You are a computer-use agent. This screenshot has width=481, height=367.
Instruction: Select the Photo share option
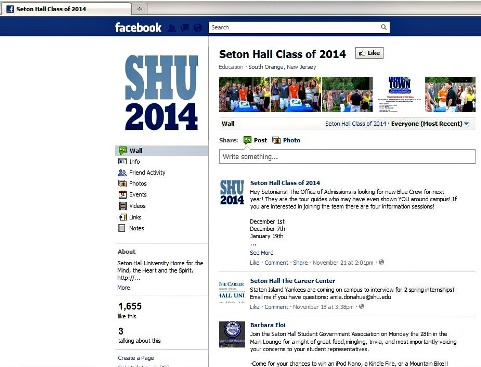286,140
